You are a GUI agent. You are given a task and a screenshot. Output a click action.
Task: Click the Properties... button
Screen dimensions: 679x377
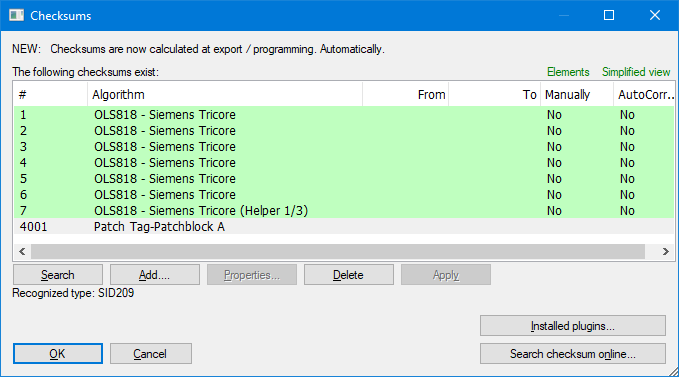[x=252, y=275]
